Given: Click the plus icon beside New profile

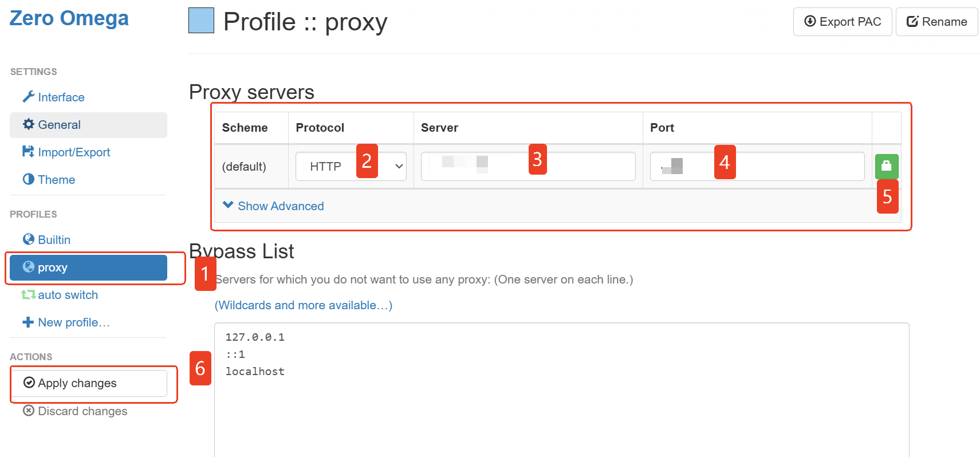Looking at the screenshot, I should click(x=28, y=322).
